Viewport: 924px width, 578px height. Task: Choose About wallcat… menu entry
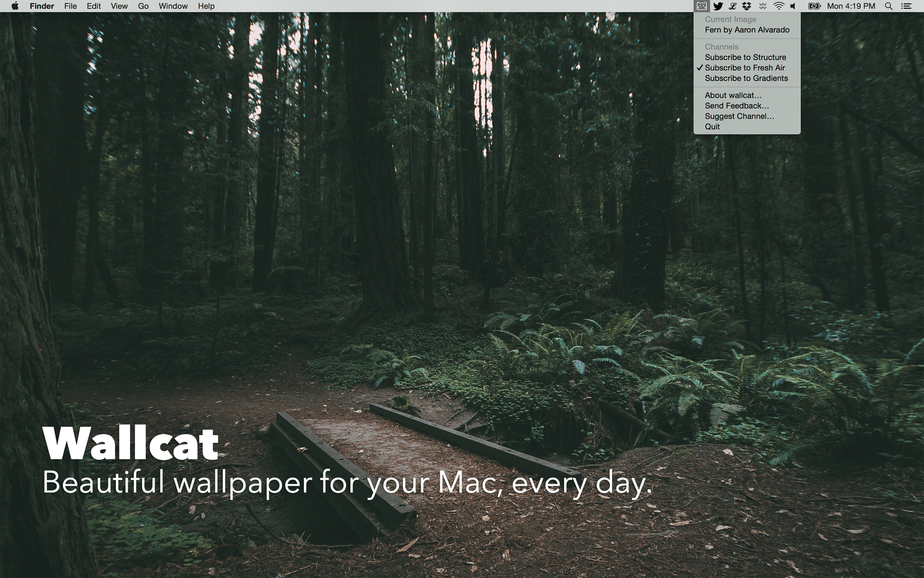(x=747, y=95)
